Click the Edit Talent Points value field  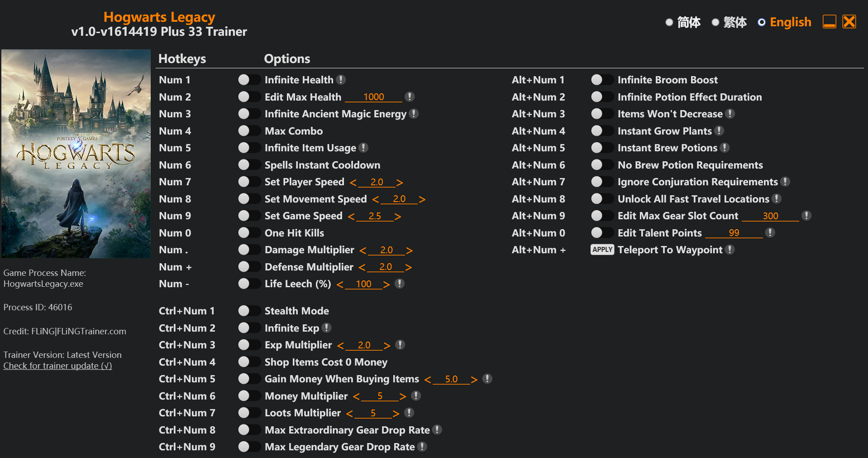(734, 233)
